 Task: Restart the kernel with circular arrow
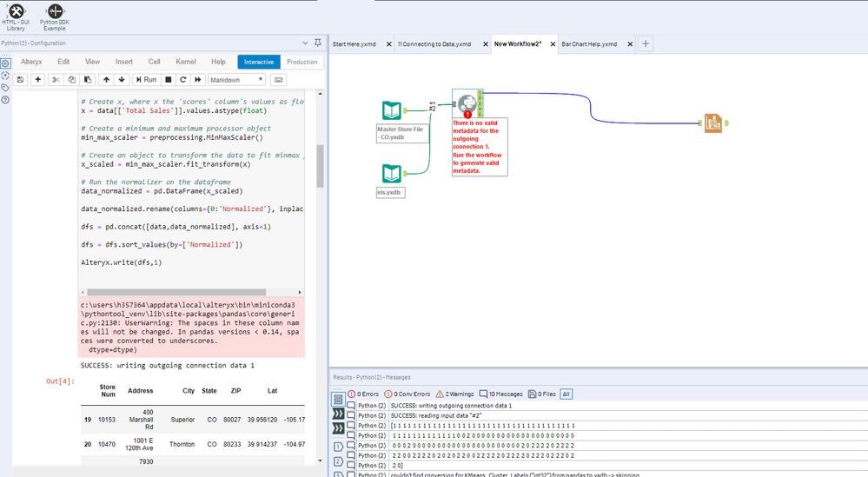[182, 80]
